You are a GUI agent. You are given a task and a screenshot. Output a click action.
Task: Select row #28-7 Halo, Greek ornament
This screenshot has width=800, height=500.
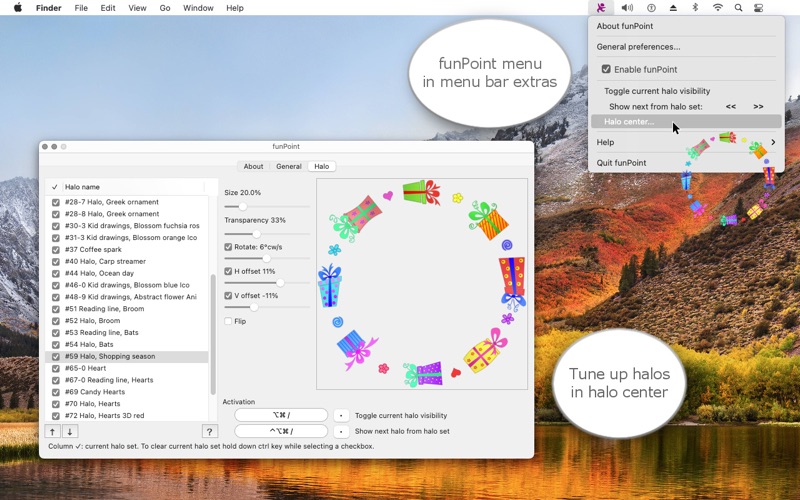127,202
